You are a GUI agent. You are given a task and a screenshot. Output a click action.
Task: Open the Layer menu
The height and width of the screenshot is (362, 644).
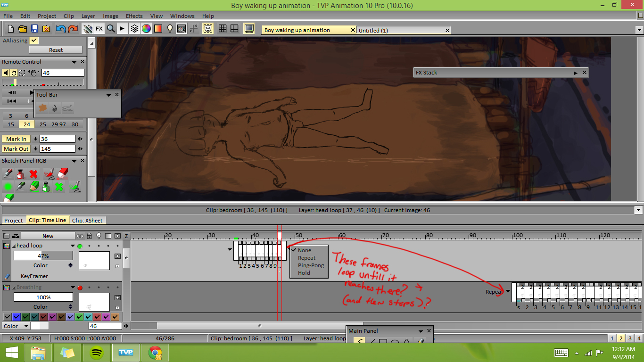88,16
